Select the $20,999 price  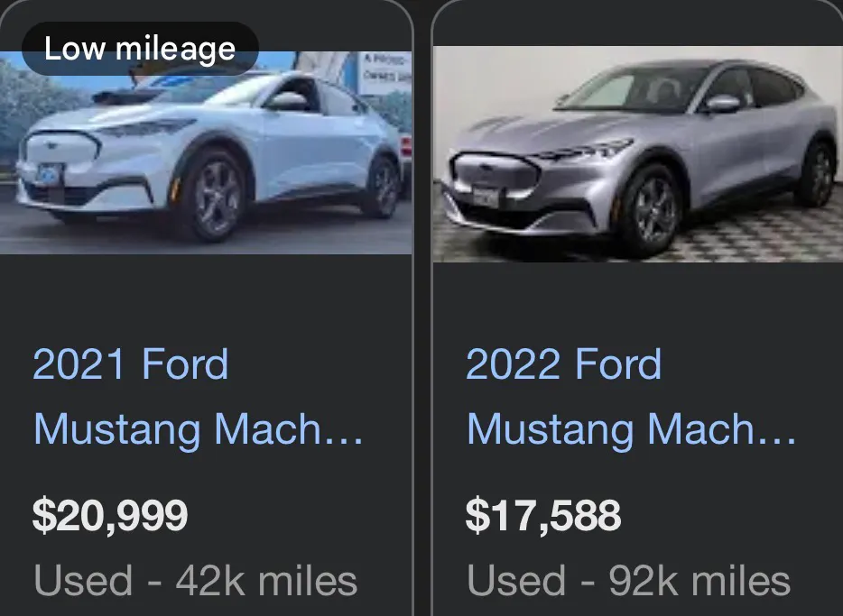tap(110, 516)
